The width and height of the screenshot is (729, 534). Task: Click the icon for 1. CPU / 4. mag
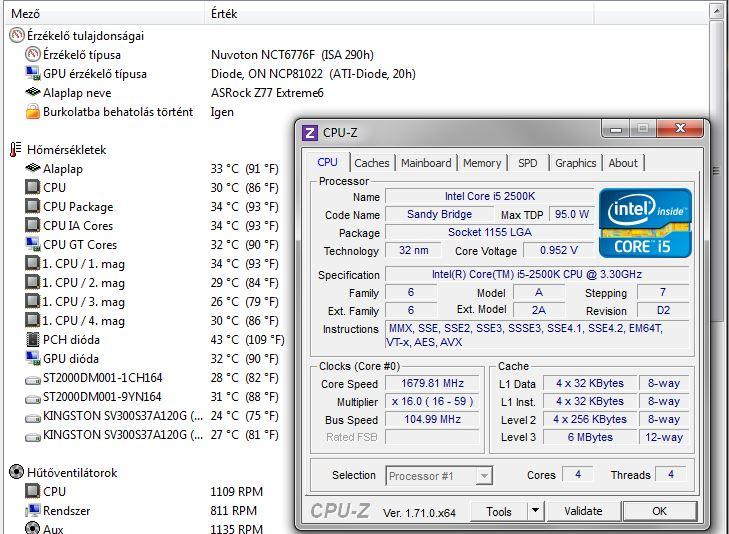pos(33,320)
